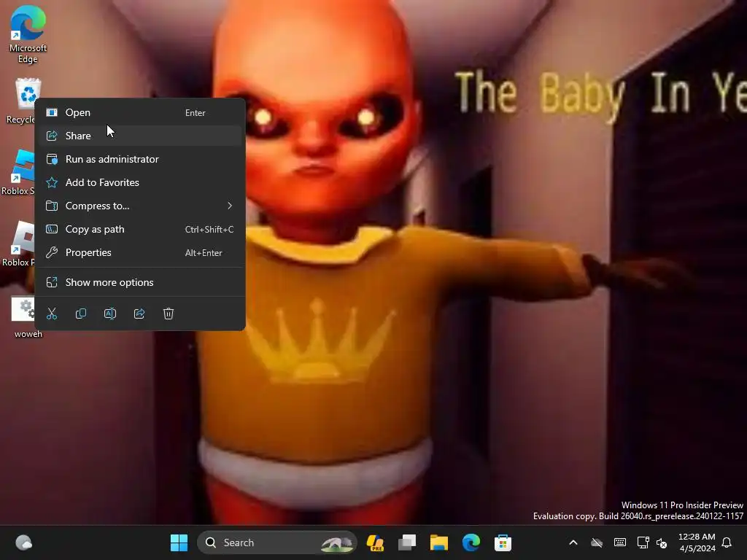This screenshot has height=560, width=747.
Task: Click the OneDrive cloud tray icon
Action: (x=597, y=542)
